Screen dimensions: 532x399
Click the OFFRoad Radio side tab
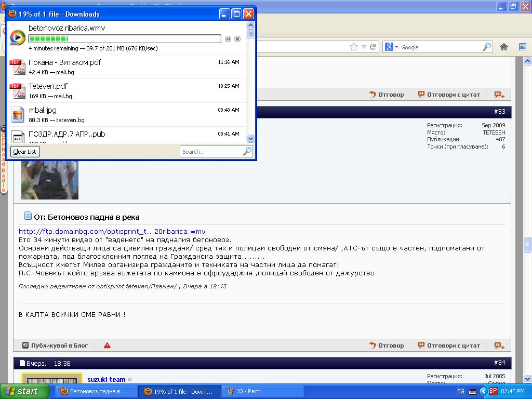pos(4,159)
